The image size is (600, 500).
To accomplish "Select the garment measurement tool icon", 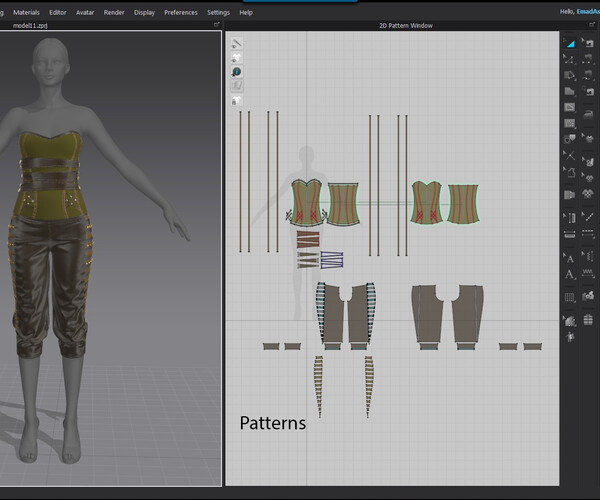I will pyautogui.click(x=588, y=161).
